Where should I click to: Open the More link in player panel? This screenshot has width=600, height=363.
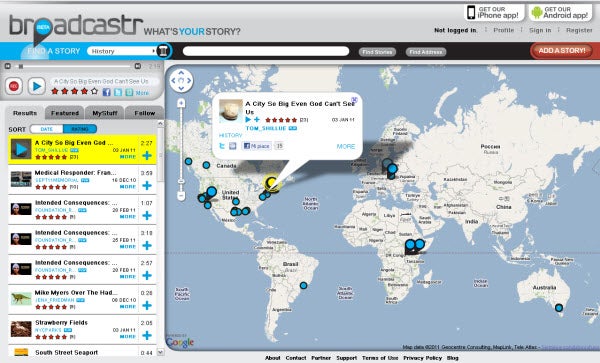pyautogui.click(x=142, y=93)
